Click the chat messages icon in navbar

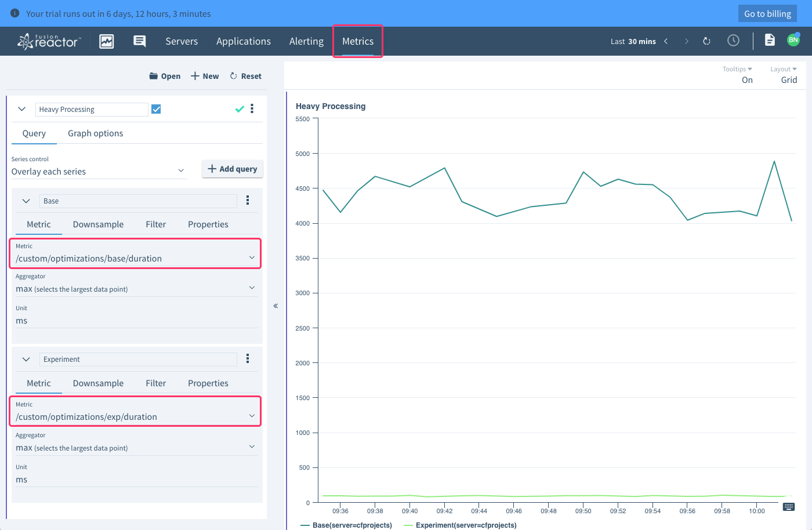click(x=139, y=41)
